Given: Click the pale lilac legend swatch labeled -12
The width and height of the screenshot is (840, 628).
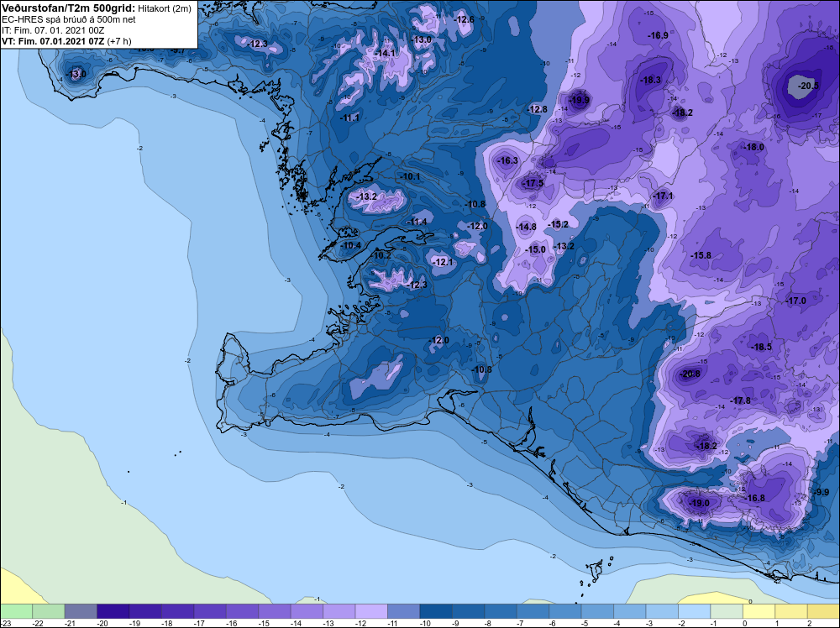Looking at the screenshot, I should click(x=371, y=611).
